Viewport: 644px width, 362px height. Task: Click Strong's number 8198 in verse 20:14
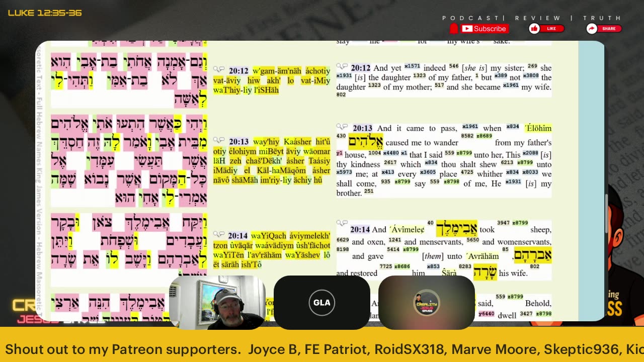pyautogui.click(x=343, y=249)
